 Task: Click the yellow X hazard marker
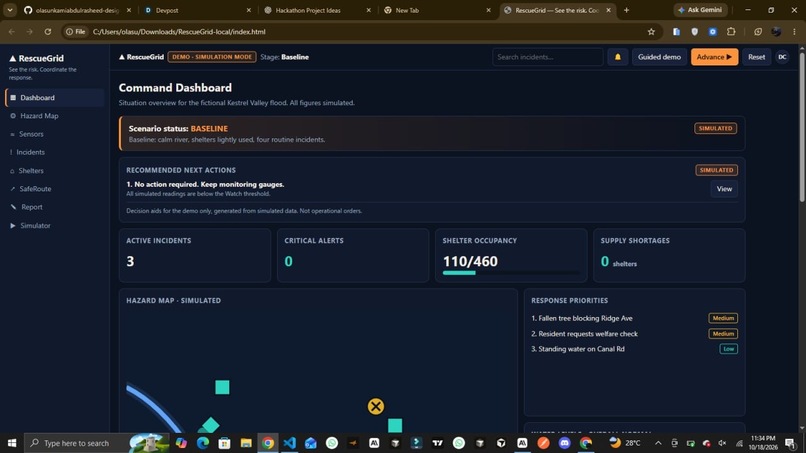pos(376,407)
